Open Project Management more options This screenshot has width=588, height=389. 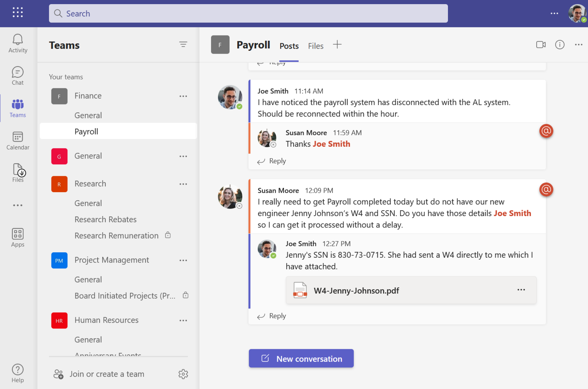point(183,260)
